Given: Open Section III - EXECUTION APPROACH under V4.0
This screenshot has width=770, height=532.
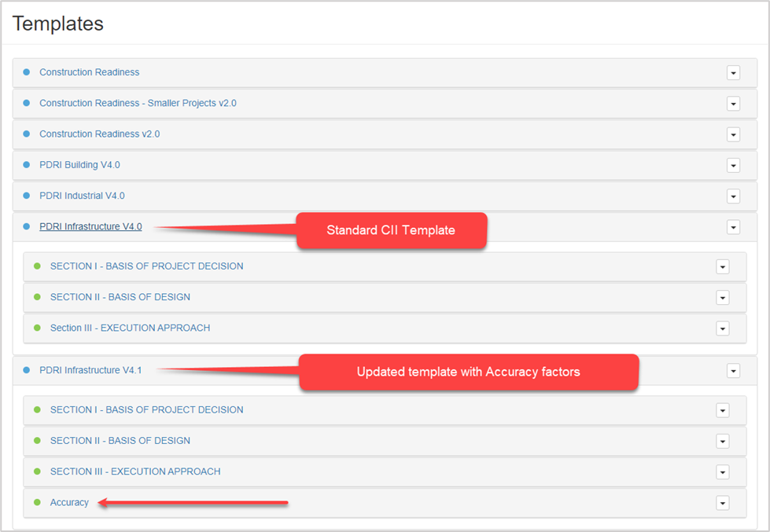Looking at the screenshot, I should point(130,328).
